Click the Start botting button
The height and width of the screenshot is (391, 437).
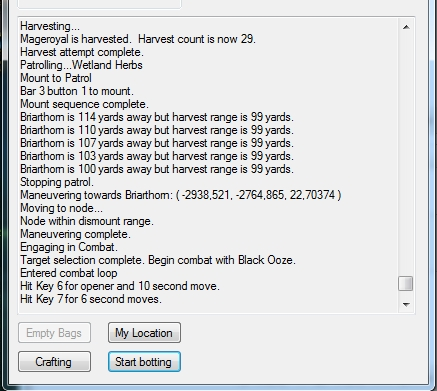click(144, 361)
